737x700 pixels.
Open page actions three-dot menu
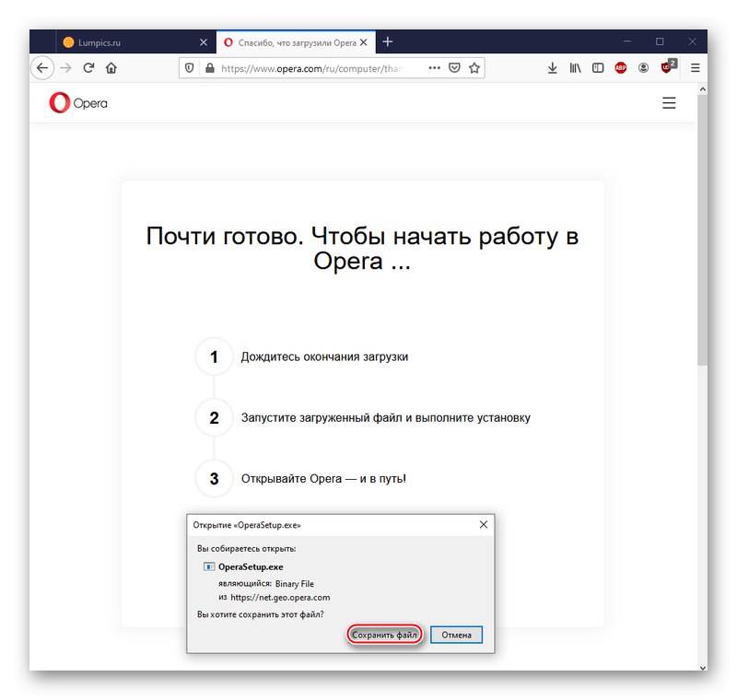coord(434,68)
